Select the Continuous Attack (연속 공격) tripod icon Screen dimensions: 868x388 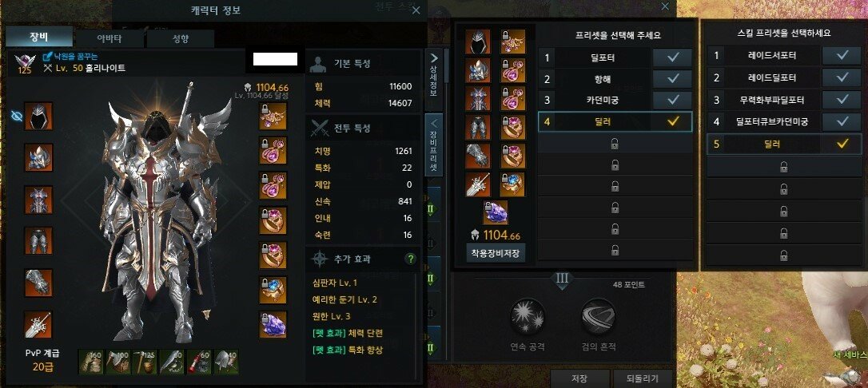click(528, 317)
